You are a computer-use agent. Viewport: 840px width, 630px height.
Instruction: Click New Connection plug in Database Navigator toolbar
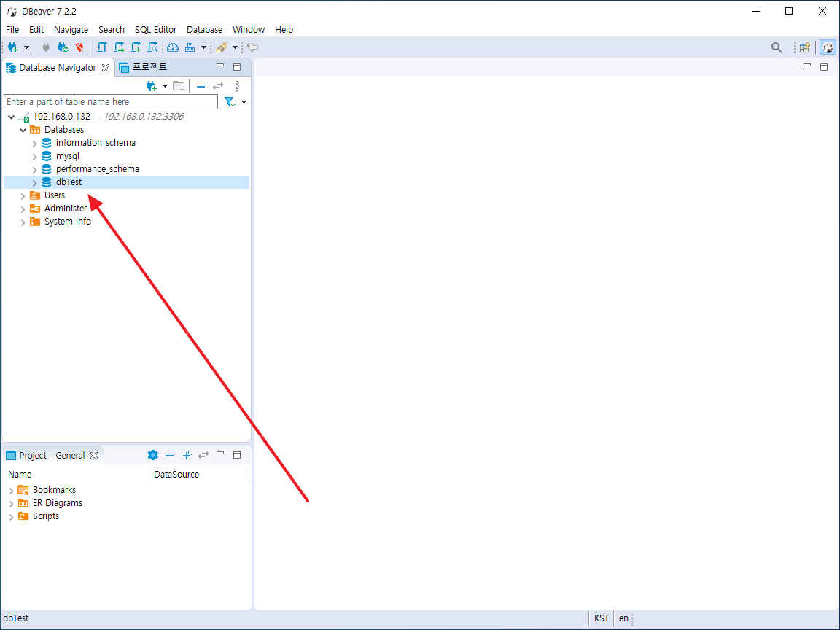[151, 86]
